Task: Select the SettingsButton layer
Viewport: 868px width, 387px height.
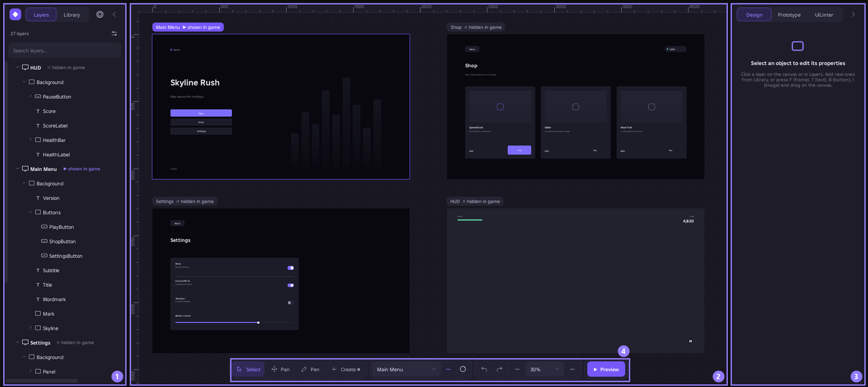Action: coord(66,256)
